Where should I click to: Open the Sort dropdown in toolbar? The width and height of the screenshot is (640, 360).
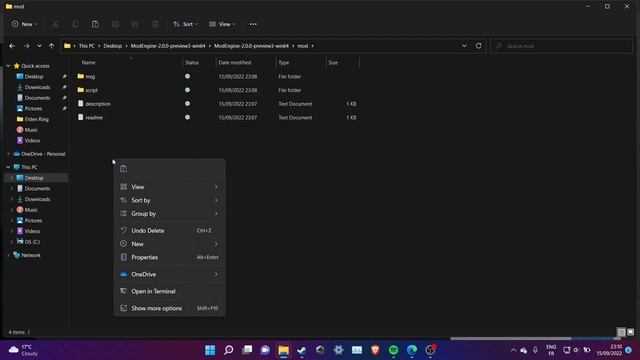click(x=185, y=24)
